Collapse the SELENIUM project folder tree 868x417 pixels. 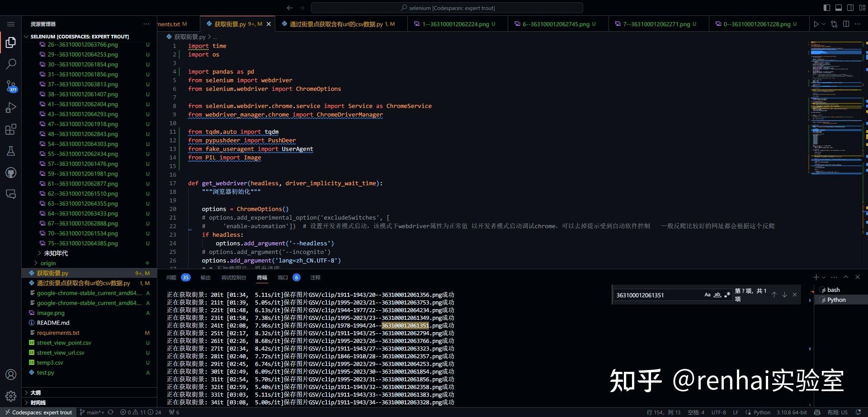coord(27,37)
